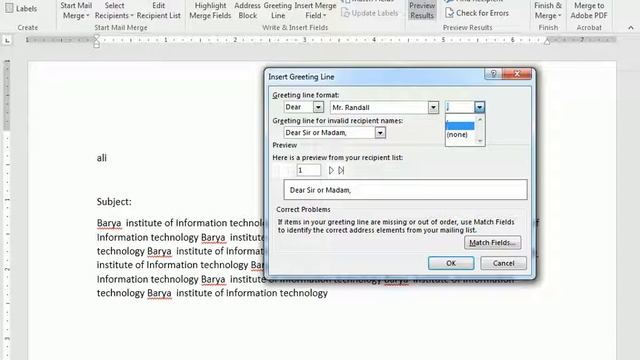Open Select Recipients dropdown
This screenshot has width=640, height=360.
click(x=114, y=11)
